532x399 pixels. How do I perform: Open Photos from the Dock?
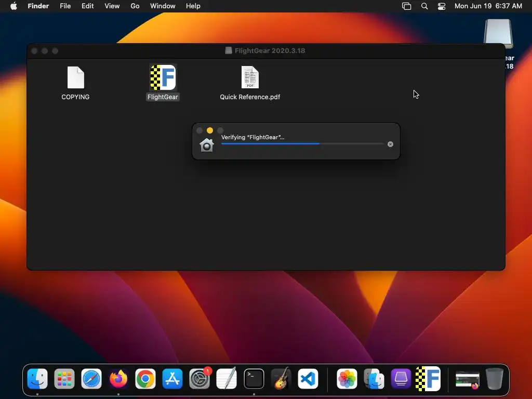(347, 379)
